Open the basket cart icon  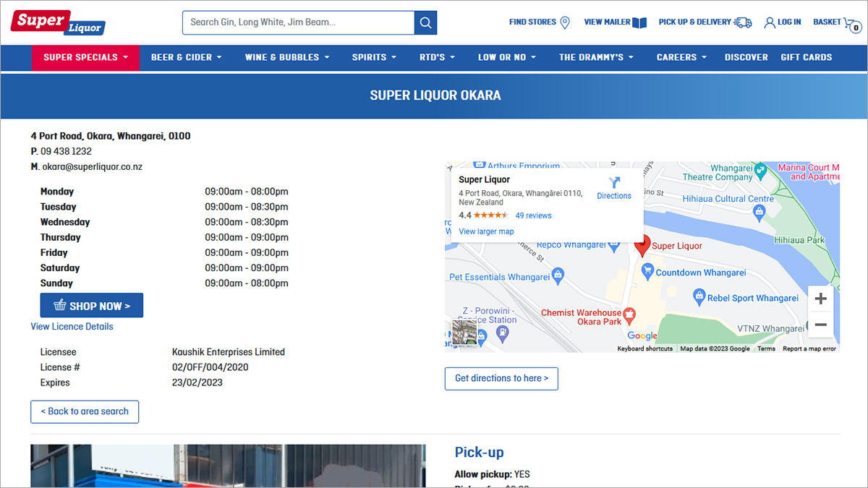point(849,23)
